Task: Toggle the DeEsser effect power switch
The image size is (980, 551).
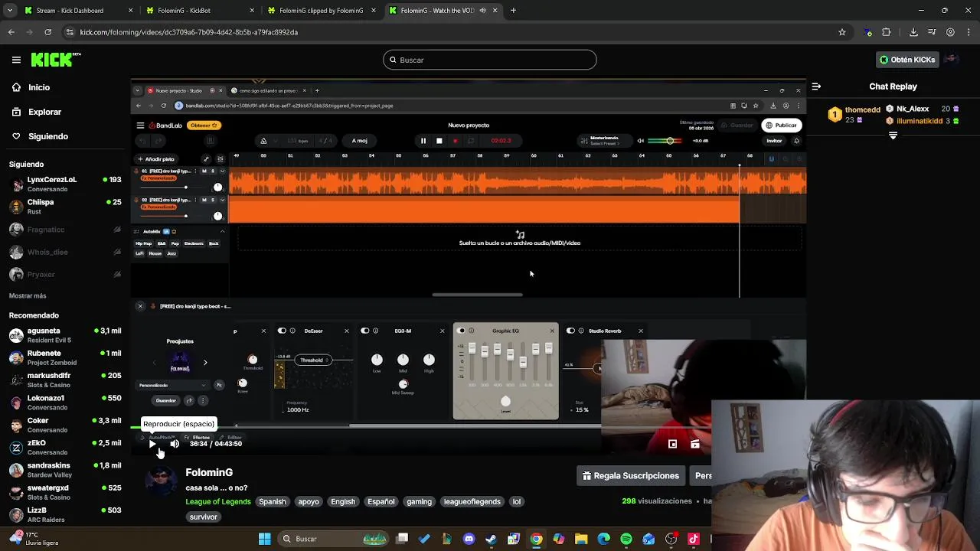Action: (282, 331)
